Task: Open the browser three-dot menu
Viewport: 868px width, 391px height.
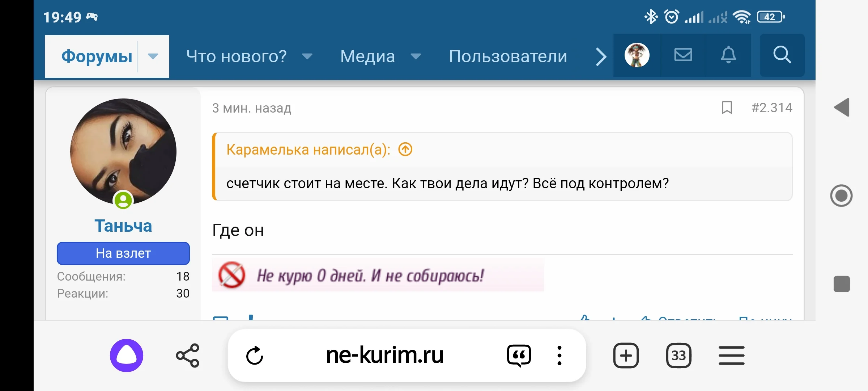Action: (x=559, y=355)
